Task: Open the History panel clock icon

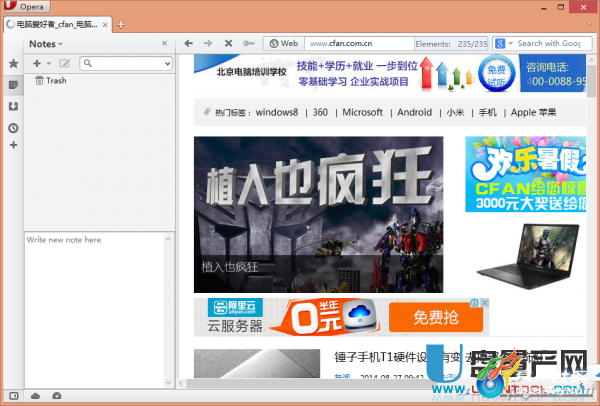Action: tap(13, 128)
